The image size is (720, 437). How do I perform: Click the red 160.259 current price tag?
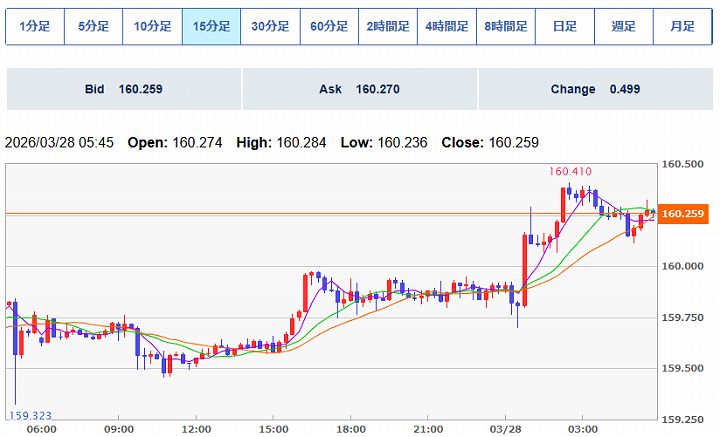(684, 214)
